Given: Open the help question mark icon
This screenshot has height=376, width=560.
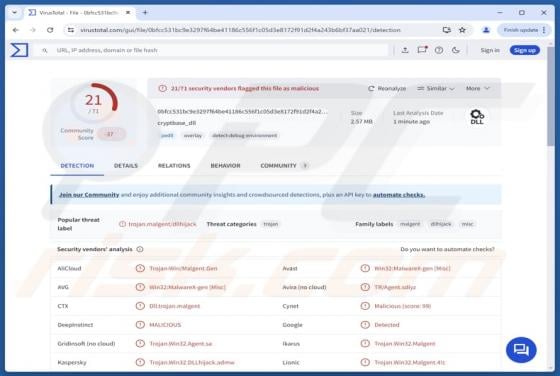Looking at the screenshot, I should [439, 50].
